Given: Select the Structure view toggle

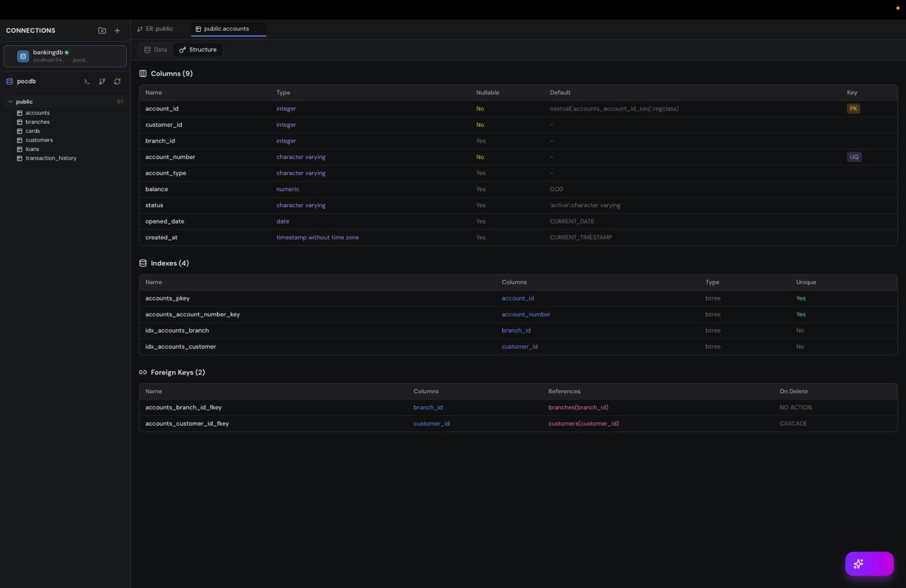Looking at the screenshot, I should pos(198,49).
